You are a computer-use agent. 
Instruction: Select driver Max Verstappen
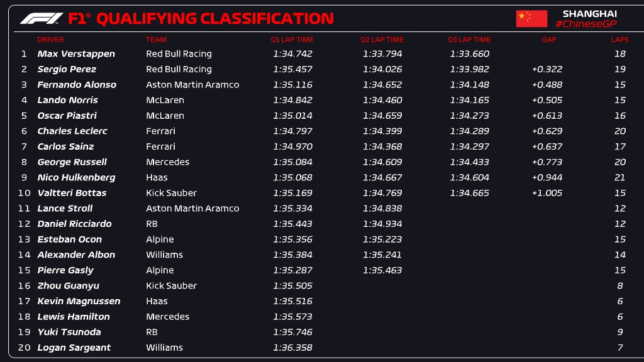coord(76,54)
